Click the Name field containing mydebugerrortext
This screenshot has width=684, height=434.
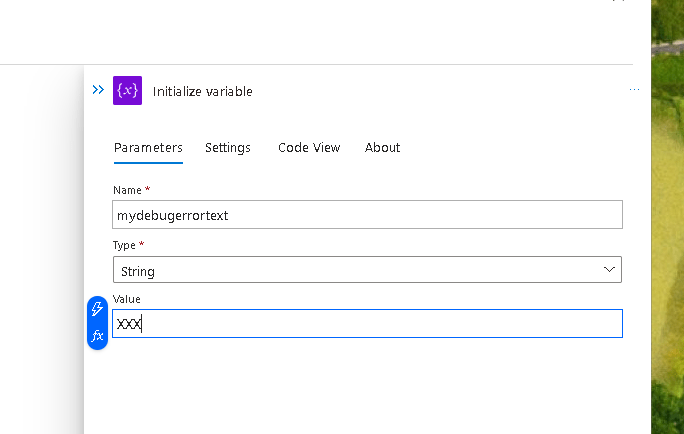[367, 215]
